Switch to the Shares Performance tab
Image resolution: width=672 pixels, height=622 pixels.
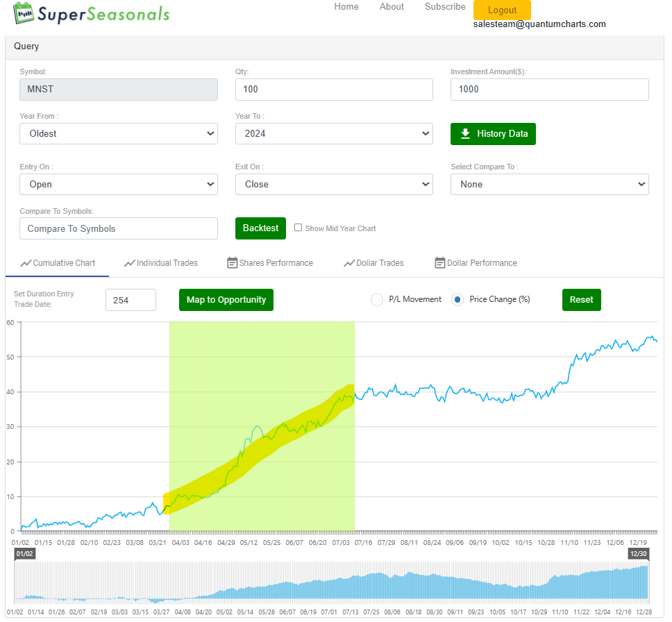[270, 263]
